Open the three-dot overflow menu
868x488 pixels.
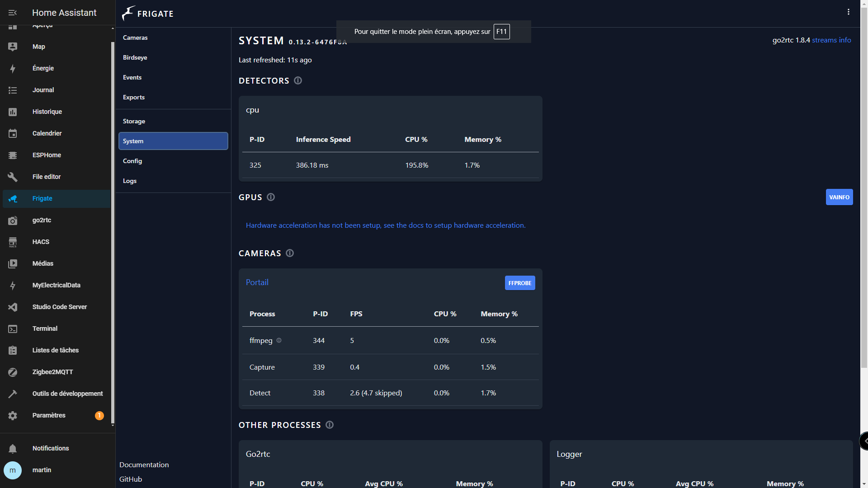point(848,12)
